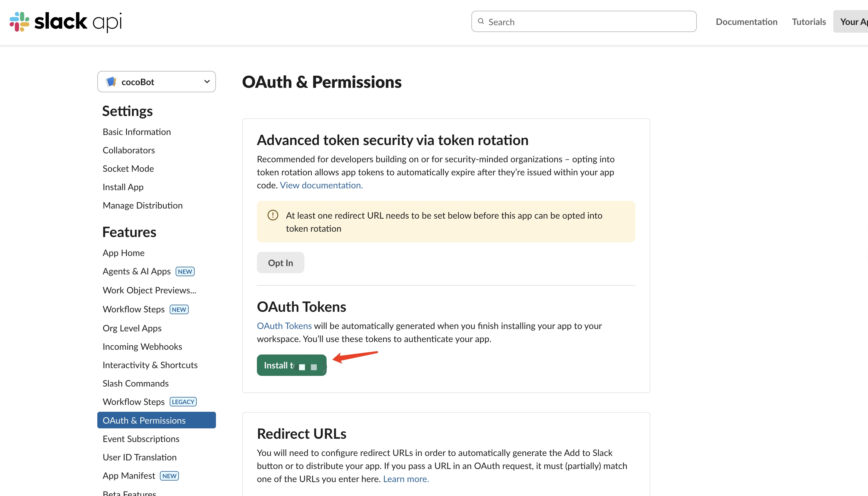Click the Learn more link under Redirect URLs

pos(406,478)
